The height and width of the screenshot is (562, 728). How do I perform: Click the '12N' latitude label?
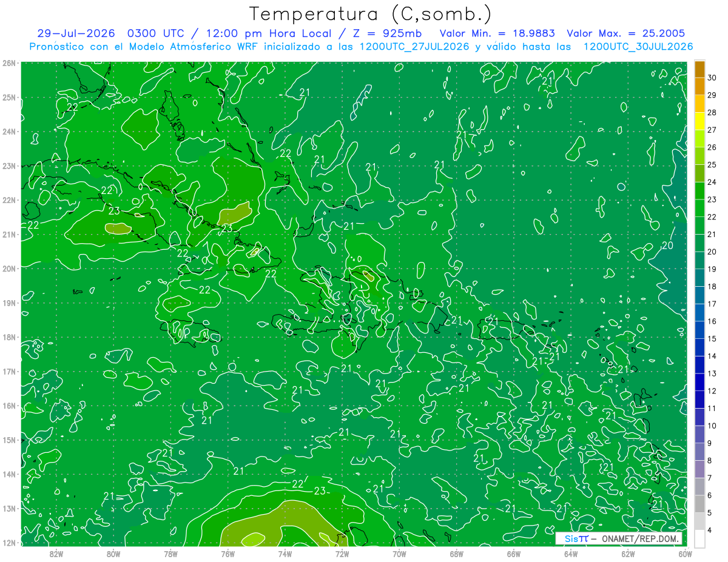(x=8, y=543)
